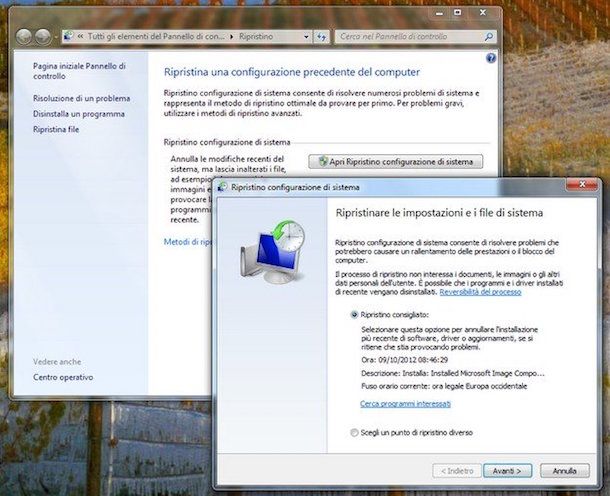Viewport: 610px width, 496px height.
Task: Click the control panel icon in address bar
Action: click(x=68, y=36)
